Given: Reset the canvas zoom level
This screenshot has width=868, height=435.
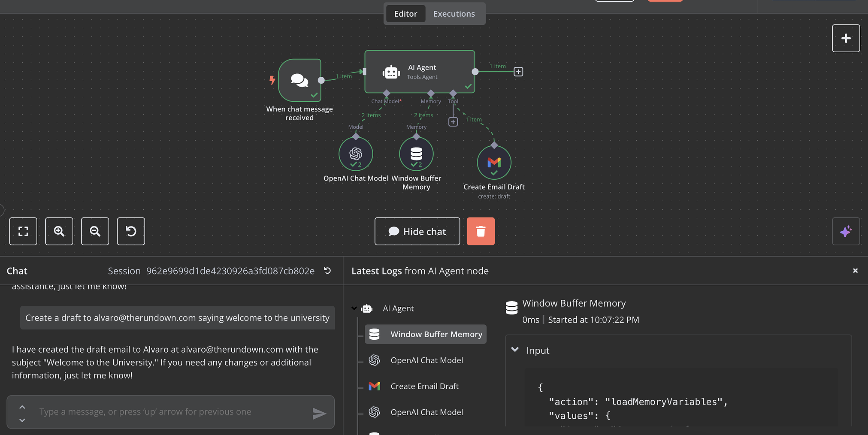Looking at the screenshot, I should pos(131,231).
